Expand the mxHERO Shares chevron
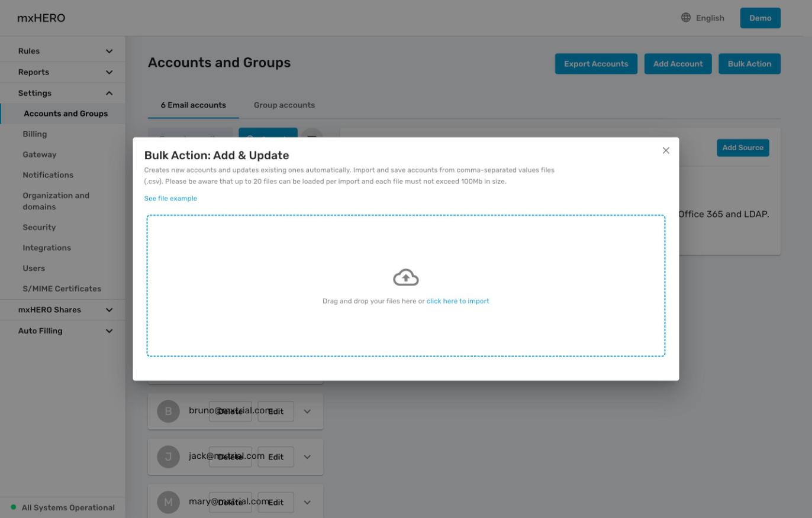The image size is (812, 518). [109, 310]
